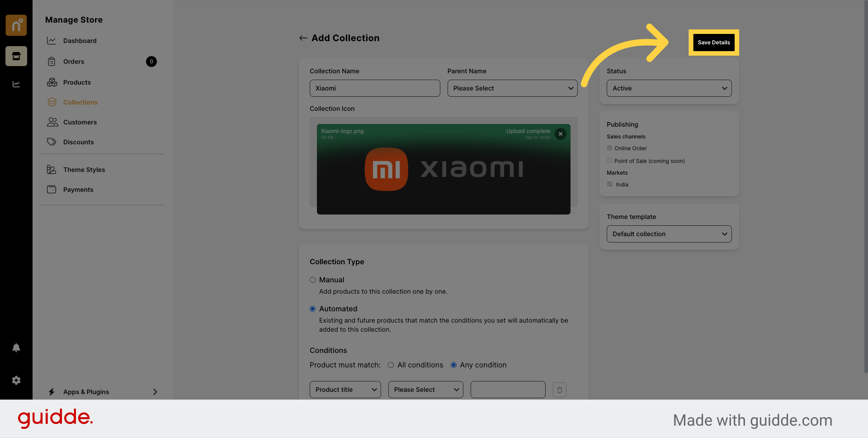The image size is (868, 438).
Task: Choose All conditions matching
Action: click(x=391, y=365)
